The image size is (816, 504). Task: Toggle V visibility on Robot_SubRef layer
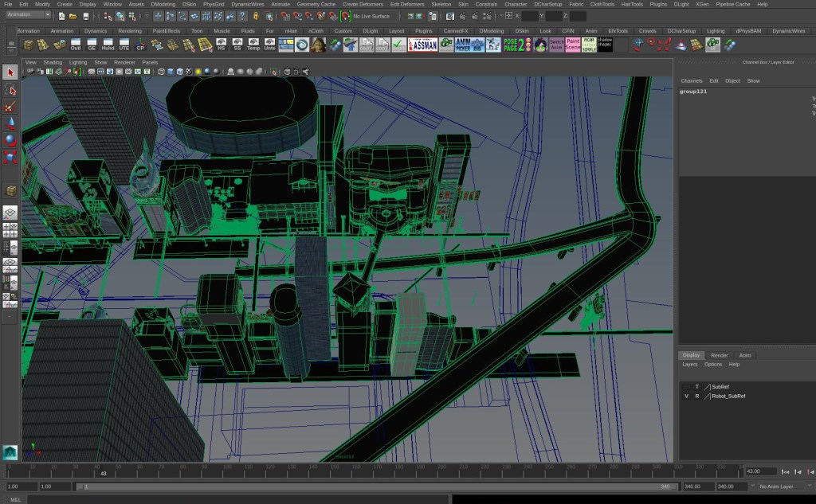(687, 396)
